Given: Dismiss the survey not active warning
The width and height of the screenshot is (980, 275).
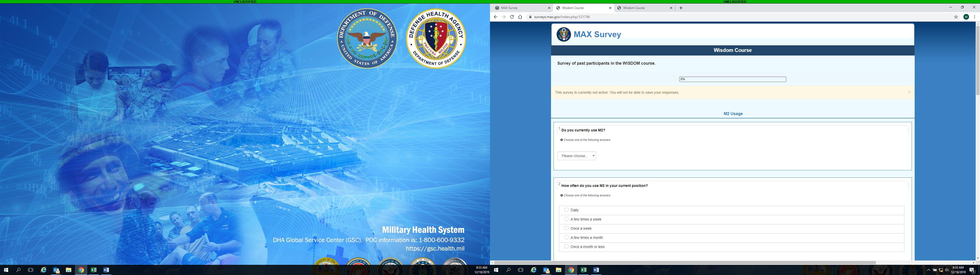Looking at the screenshot, I should 909,92.
